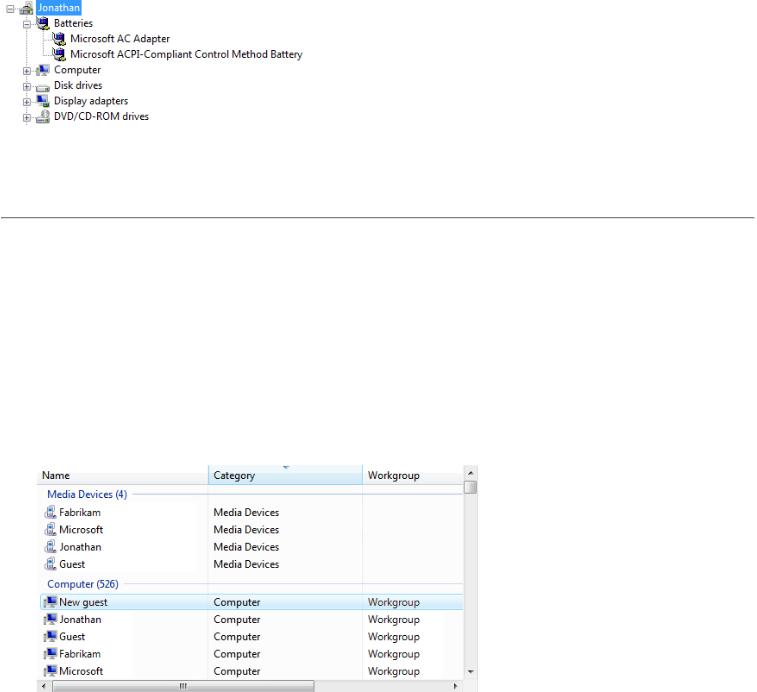Click Workgroup cell of New guest row
This screenshot has height=692, width=757.
tap(393, 602)
